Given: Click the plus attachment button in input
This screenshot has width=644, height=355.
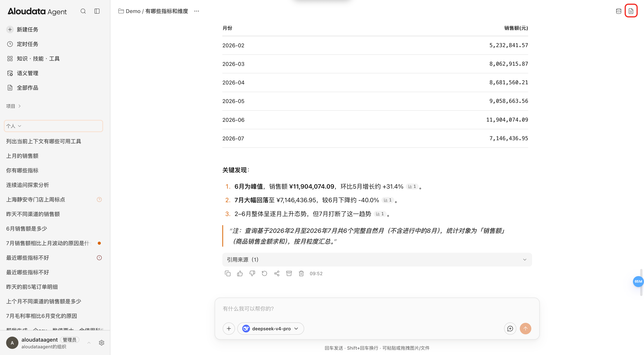Looking at the screenshot, I should click(228, 328).
